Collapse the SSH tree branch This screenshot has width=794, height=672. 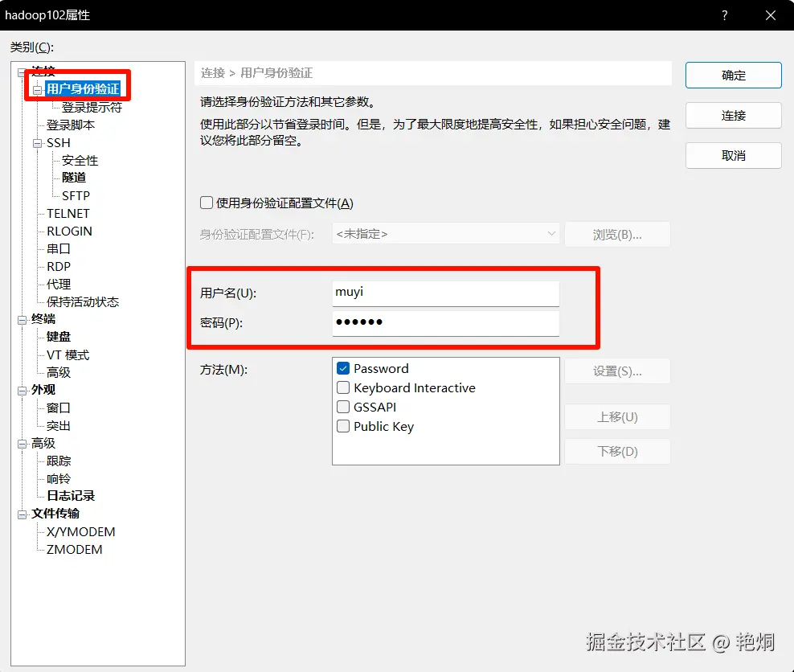click(x=37, y=142)
